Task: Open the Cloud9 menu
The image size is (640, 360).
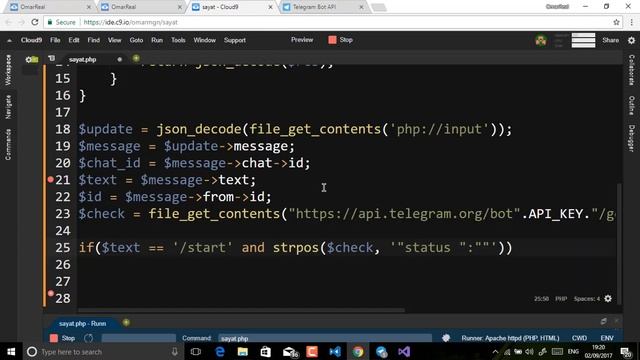Action: [x=31, y=40]
